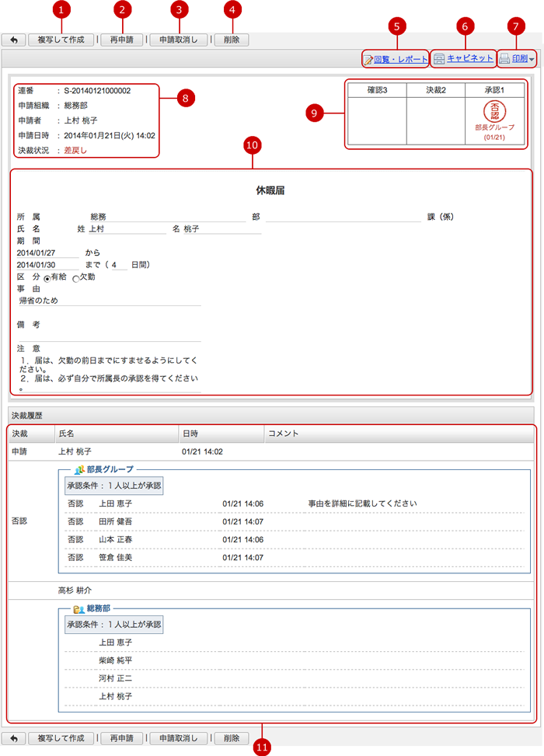Click the empty 備考 field
This screenshot has height=756, width=544.
110,336
